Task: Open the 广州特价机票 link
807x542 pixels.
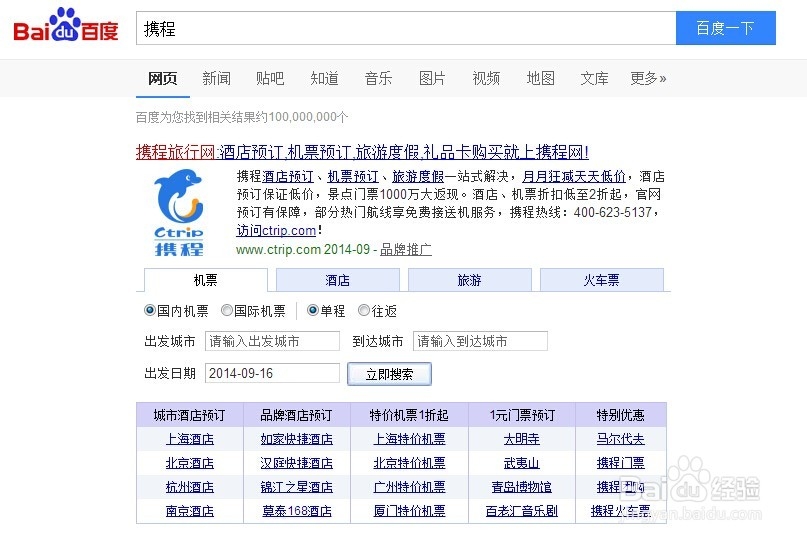Action: tap(410, 487)
